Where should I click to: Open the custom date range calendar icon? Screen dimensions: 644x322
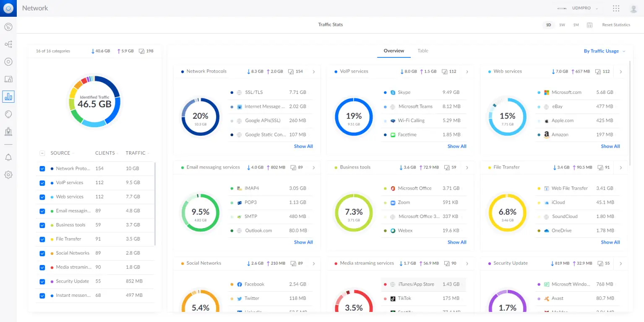[x=589, y=25]
